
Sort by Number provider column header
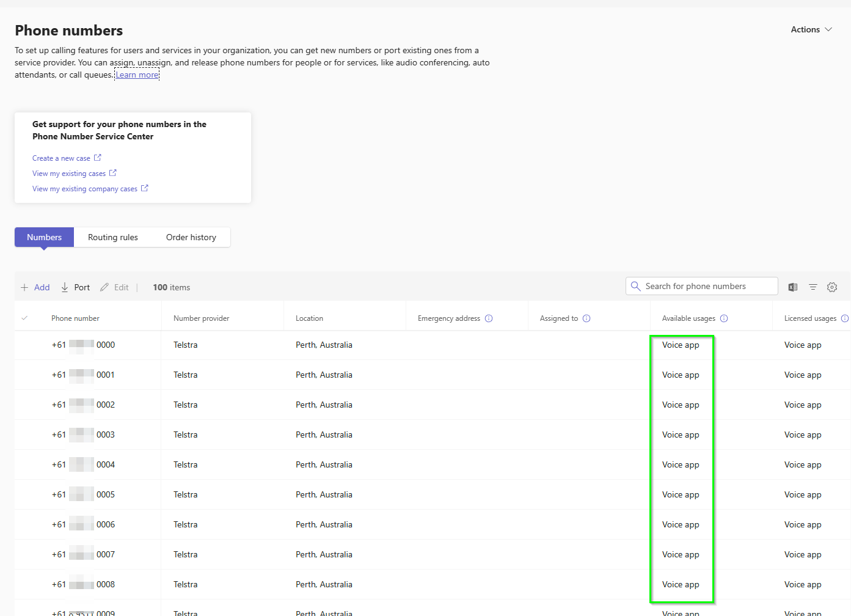click(202, 318)
